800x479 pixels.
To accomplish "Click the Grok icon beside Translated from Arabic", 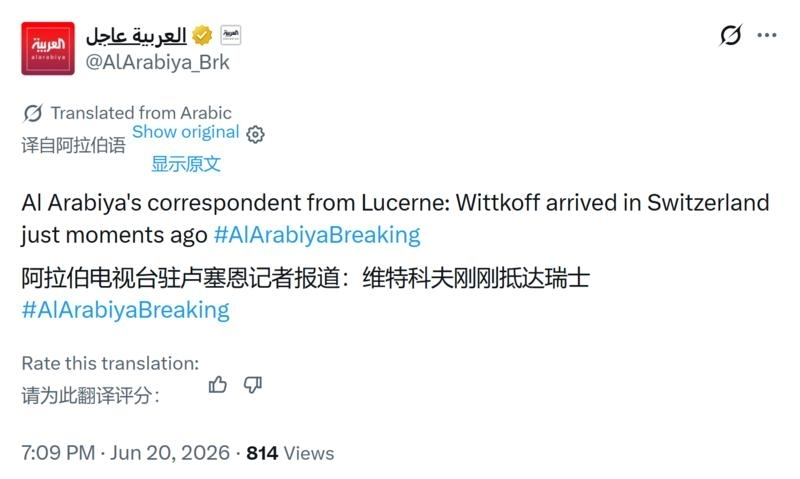I will 33,113.
